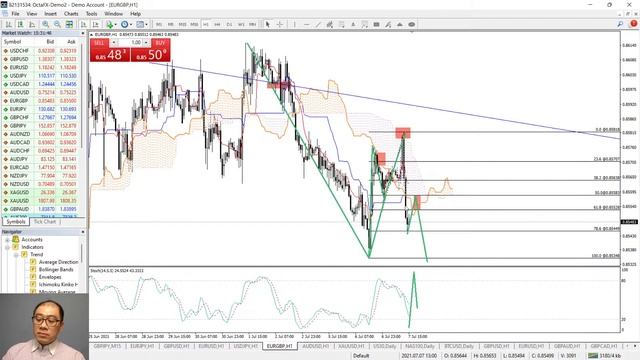
Task: Select the rectangle shape tool
Action: pyautogui.click(x=376, y=24)
